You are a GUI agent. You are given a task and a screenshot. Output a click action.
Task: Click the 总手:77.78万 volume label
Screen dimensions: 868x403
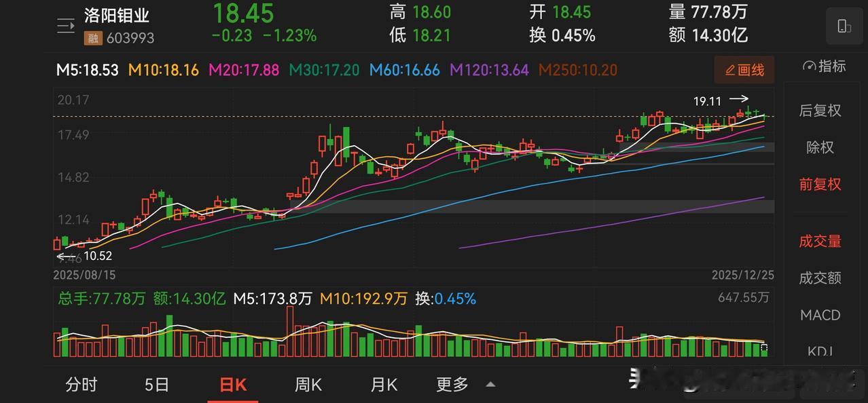pyautogui.click(x=102, y=299)
